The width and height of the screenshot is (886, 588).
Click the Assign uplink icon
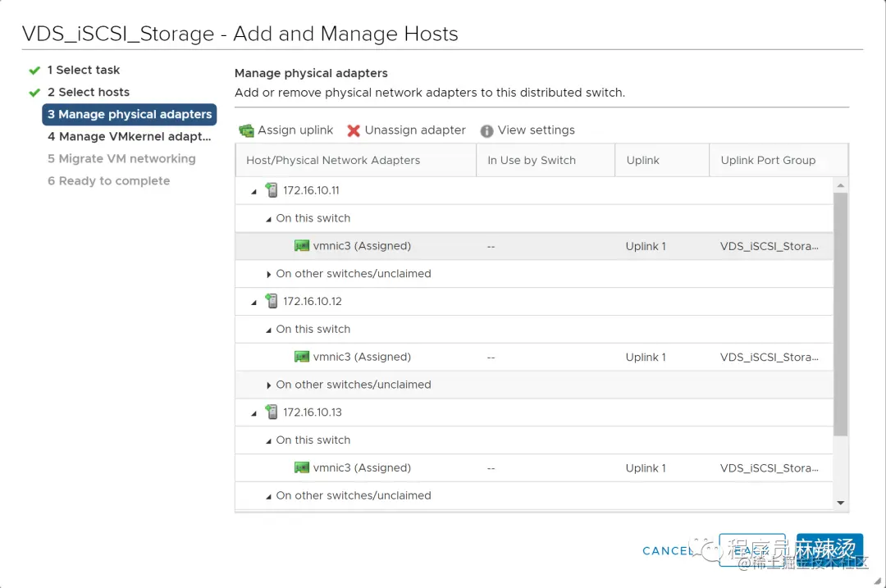[x=246, y=130]
